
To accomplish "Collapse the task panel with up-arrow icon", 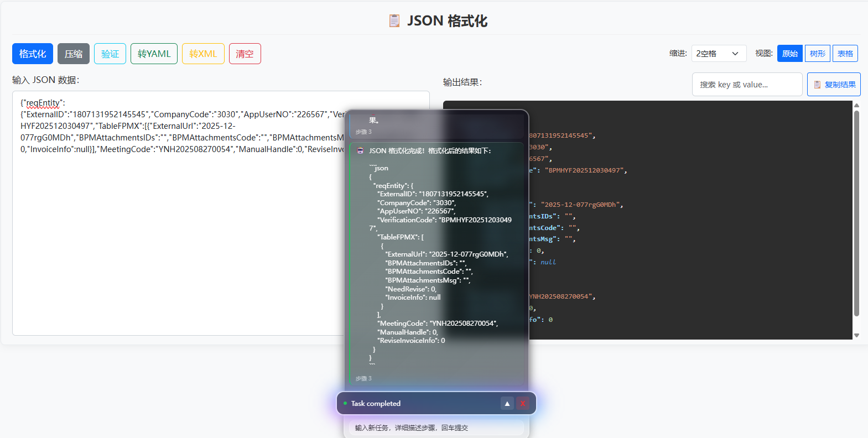I will (x=507, y=403).
